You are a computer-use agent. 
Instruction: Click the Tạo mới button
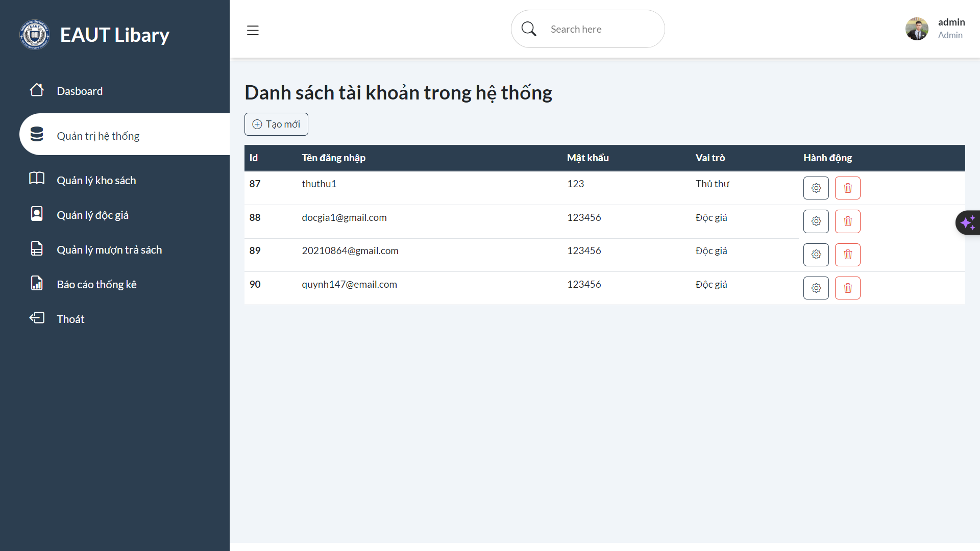click(276, 124)
